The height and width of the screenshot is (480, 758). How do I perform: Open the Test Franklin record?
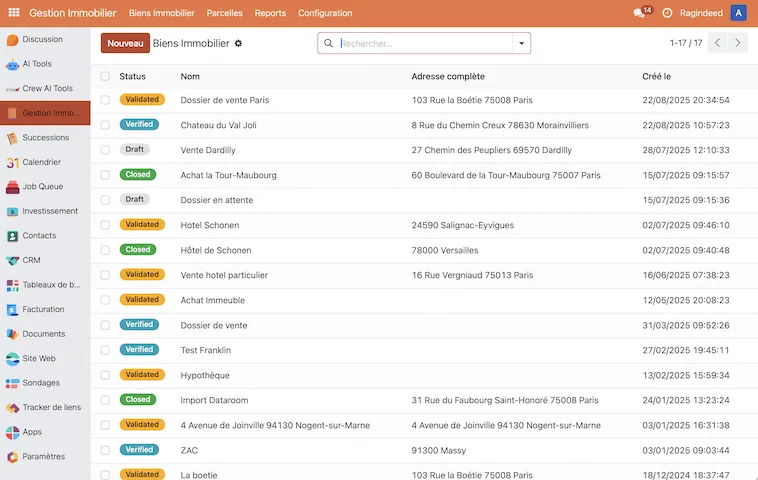[x=205, y=350]
